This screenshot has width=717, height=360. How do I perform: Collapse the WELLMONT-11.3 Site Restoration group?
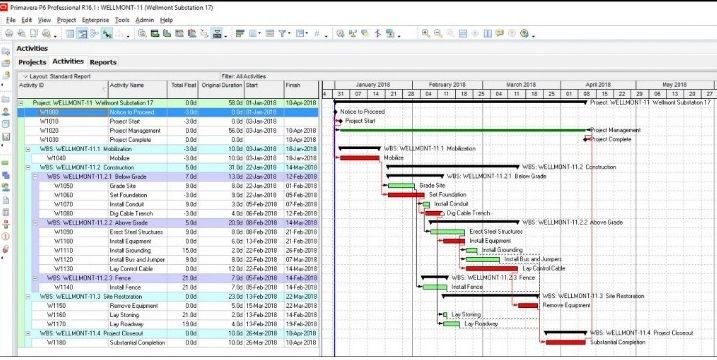(x=28, y=296)
